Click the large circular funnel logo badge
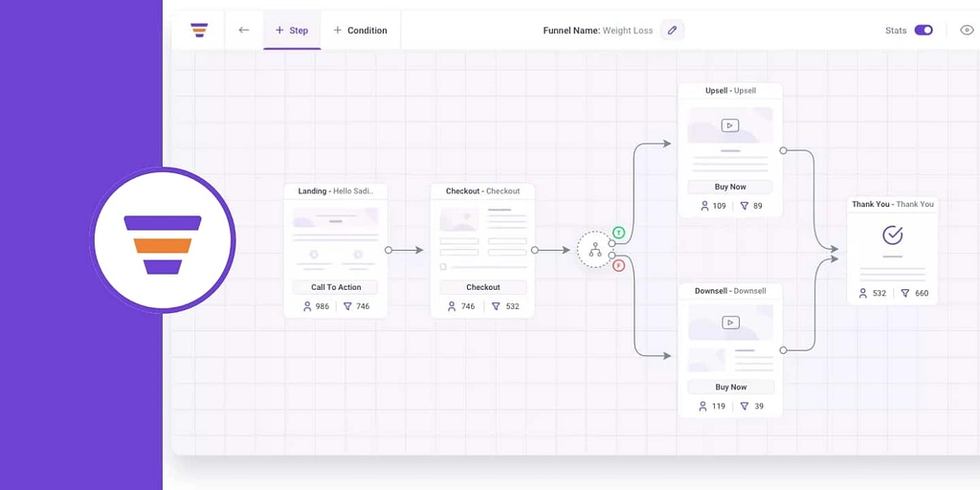 pyautogui.click(x=163, y=240)
